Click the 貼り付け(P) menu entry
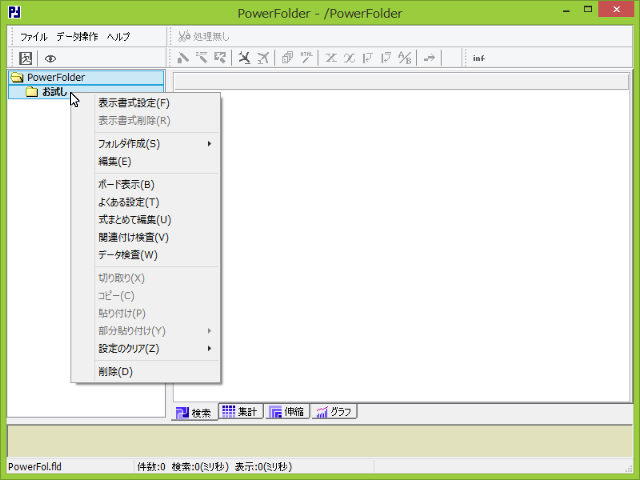Screen dimensions: 640x480 click(x=157, y=313)
